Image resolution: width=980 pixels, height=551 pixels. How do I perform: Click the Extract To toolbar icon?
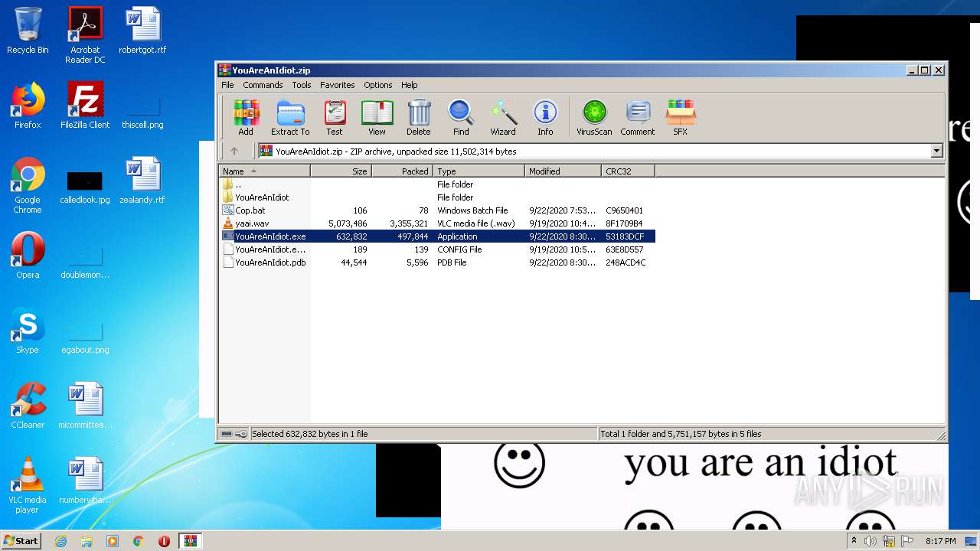coord(290,118)
